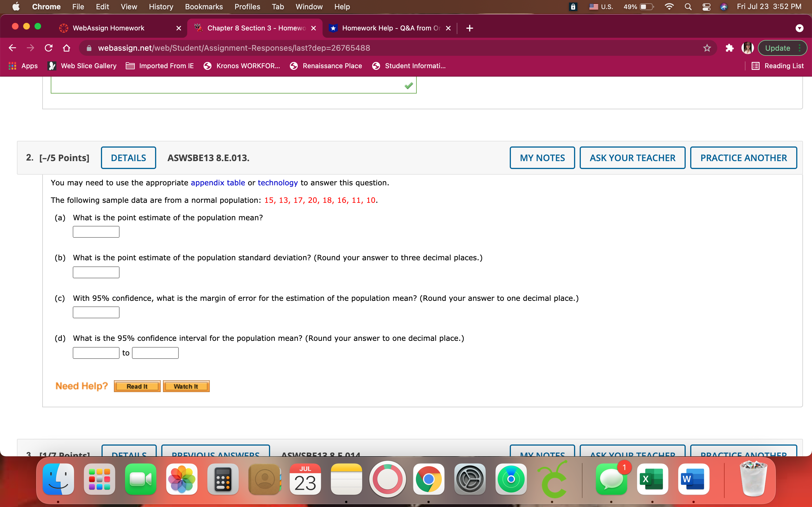812x507 pixels.
Task: Open the Wi-Fi status menu
Action: [669, 6]
